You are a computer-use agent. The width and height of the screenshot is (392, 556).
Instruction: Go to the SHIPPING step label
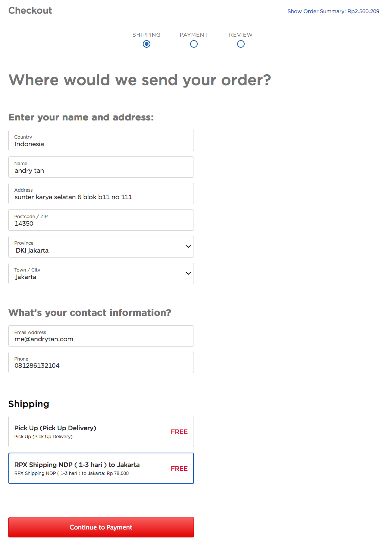(147, 35)
